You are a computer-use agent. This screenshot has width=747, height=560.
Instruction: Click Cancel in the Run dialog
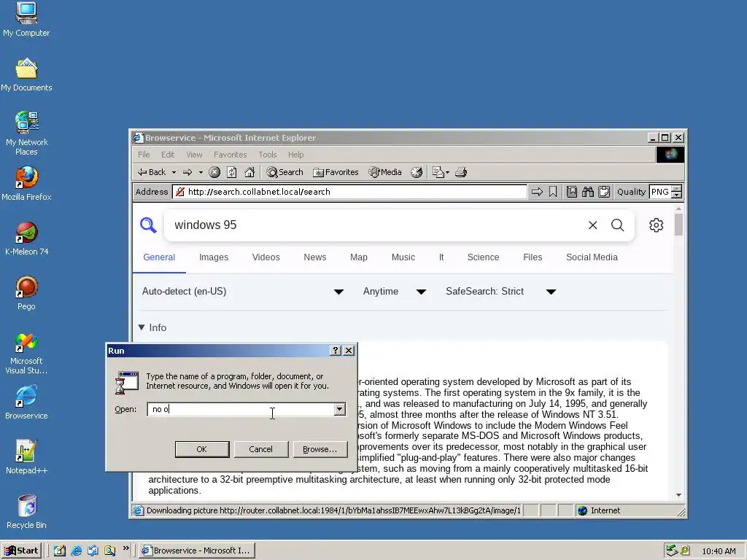(x=260, y=449)
